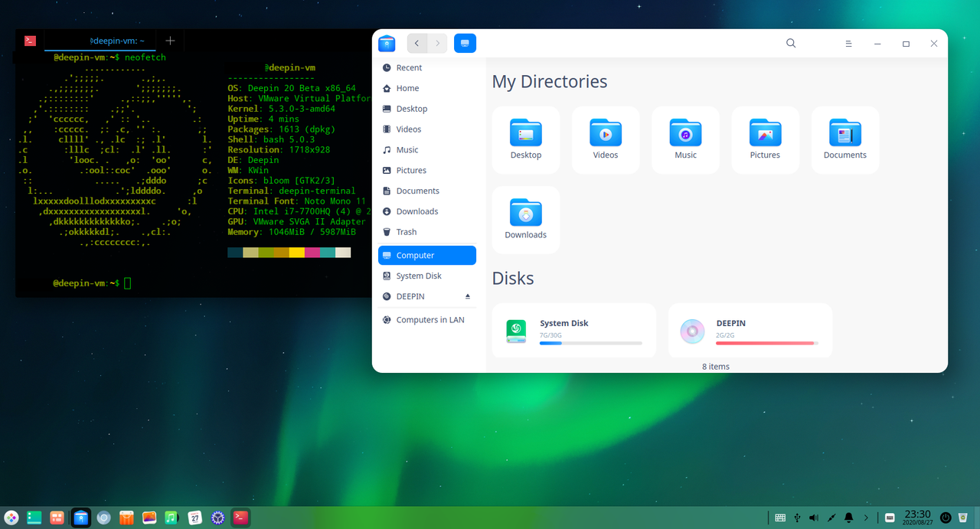Click the terminal app icon in title bar
The width and height of the screenshot is (980, 529).
click(30, 41)
